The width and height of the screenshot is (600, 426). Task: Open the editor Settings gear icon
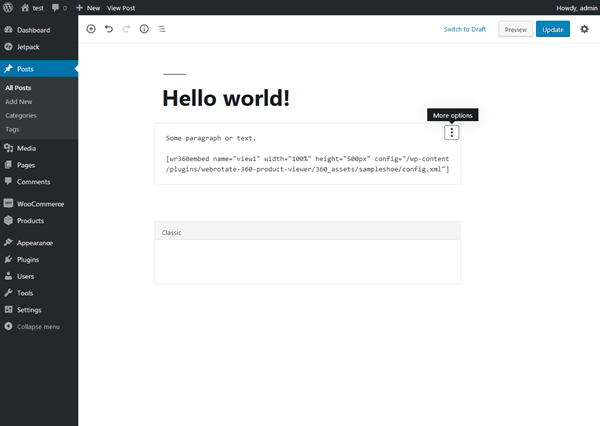tap(585, 29)
